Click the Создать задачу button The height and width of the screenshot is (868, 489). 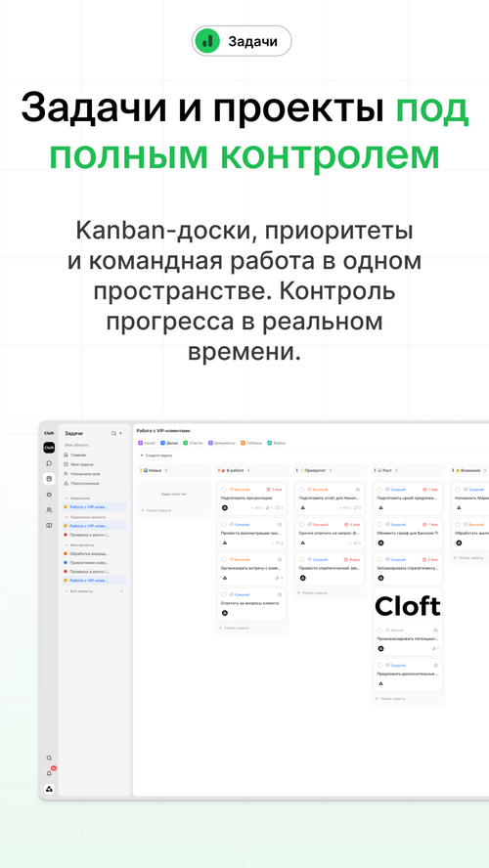pos(156,456)
